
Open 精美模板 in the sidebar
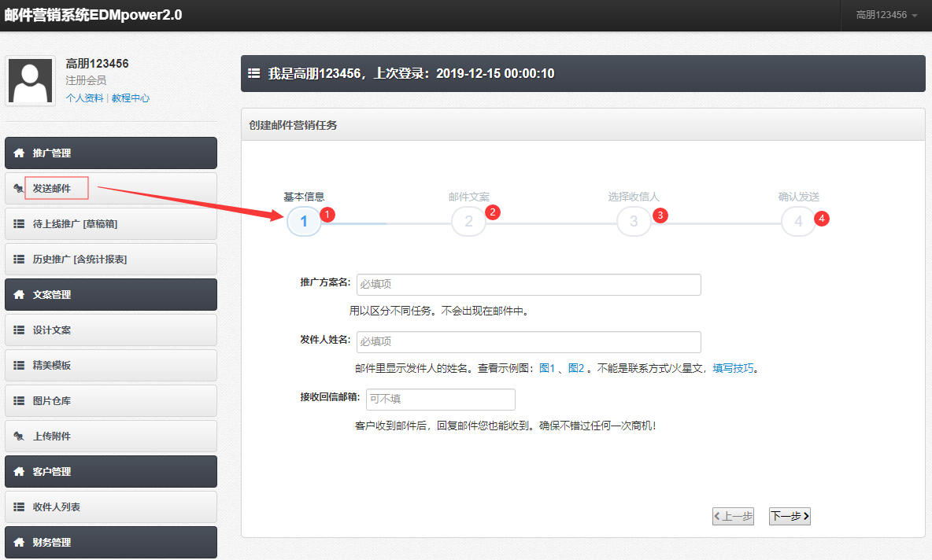tap(110, 365)
